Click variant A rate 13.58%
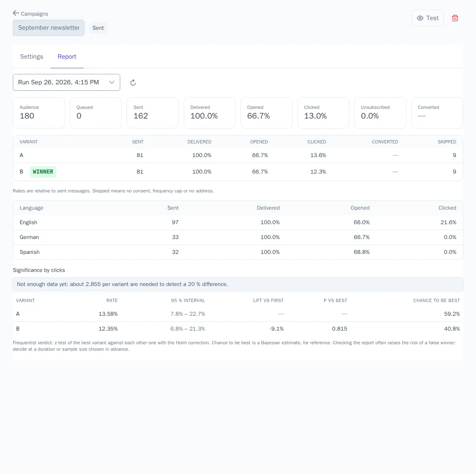This screenshot has width=476, height=474. point(108,314)
